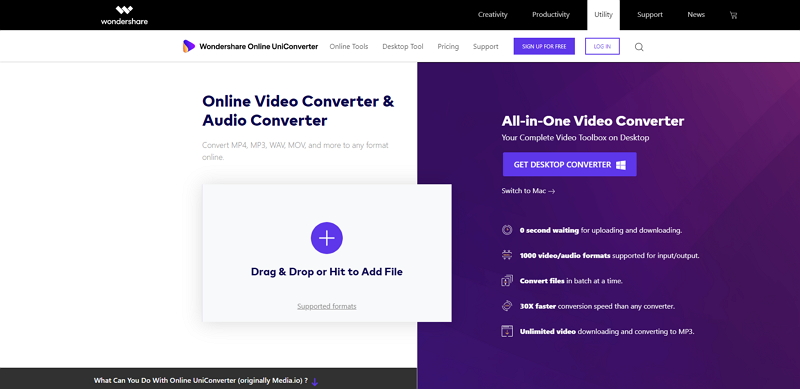This screenshot has width=800, height=389.
Task: Click the unlimited video download icon
Action: [x=507, y=331]
